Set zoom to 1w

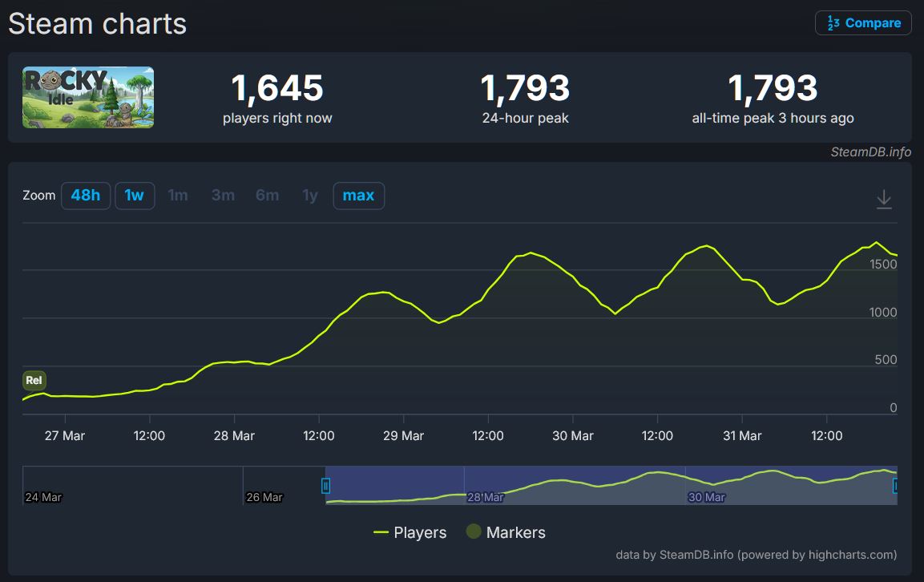click(135, 196)
